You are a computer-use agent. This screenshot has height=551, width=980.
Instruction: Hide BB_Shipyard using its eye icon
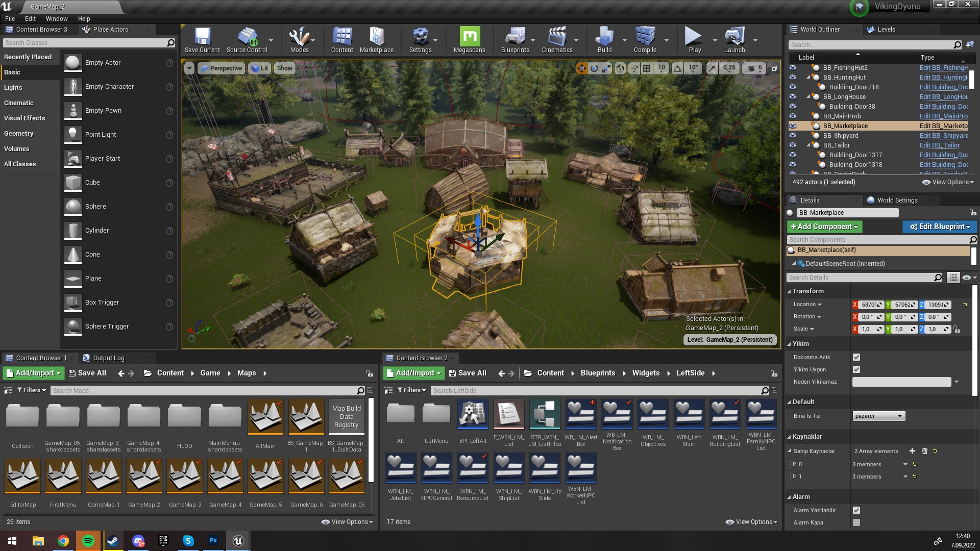(x=793, y=136)
